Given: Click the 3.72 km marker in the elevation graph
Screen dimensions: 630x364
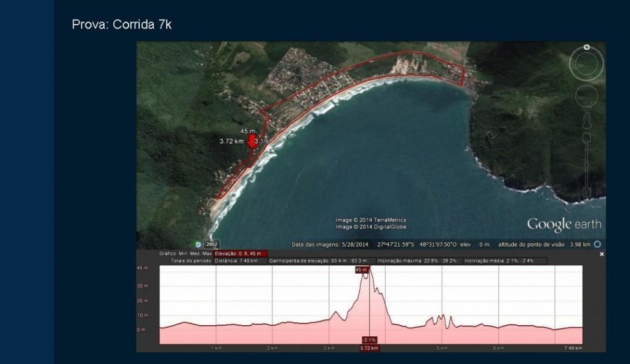Looking at the screenshot, I should [x=370, y=348].
